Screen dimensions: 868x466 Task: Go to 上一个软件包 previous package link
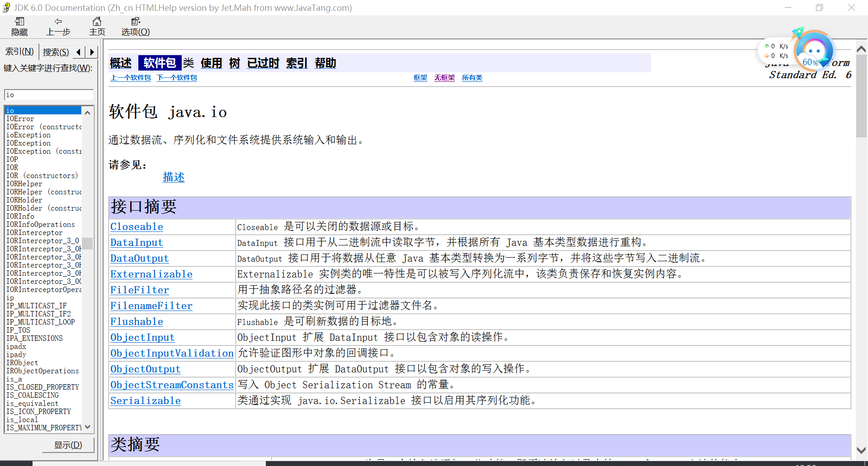(x=131, y=78)
